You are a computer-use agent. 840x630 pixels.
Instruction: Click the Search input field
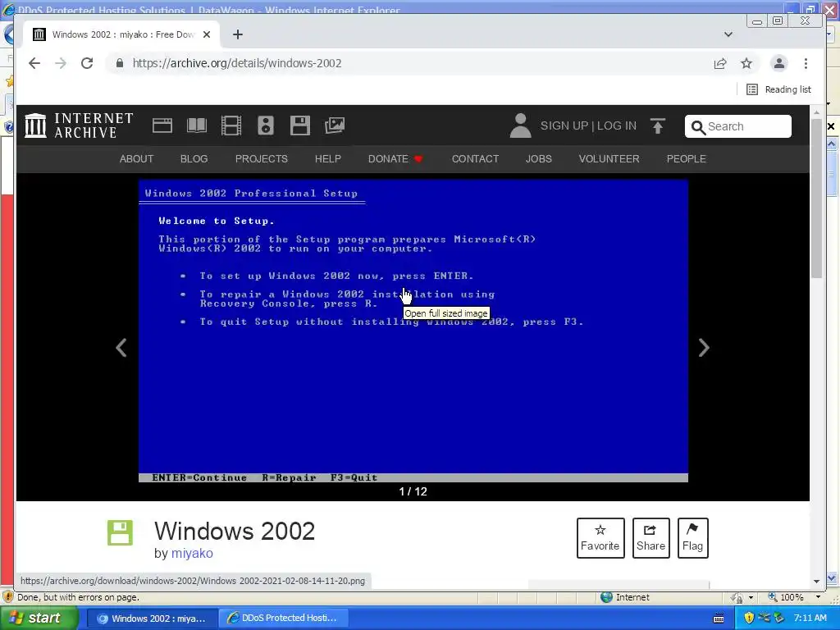737,126
